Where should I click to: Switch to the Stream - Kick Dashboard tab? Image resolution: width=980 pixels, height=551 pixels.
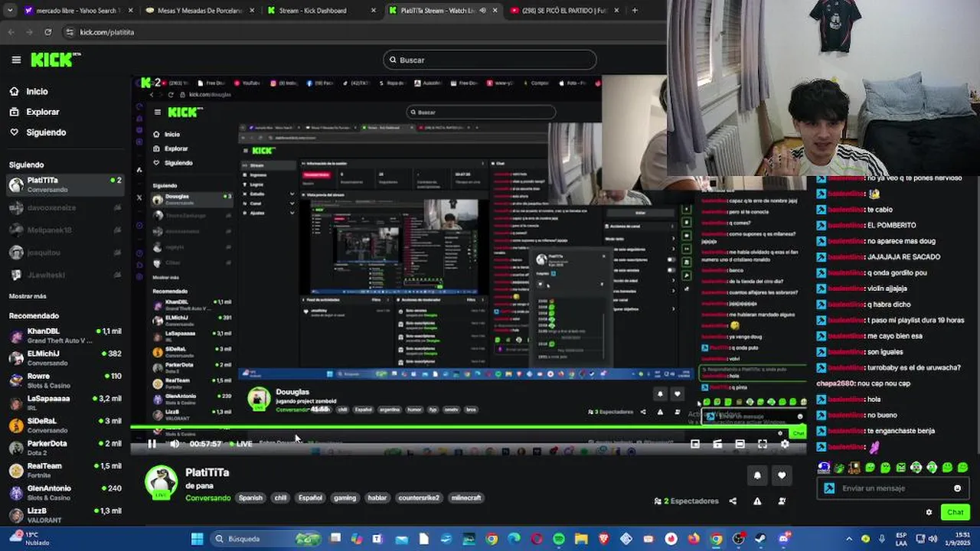pos(322,11)
